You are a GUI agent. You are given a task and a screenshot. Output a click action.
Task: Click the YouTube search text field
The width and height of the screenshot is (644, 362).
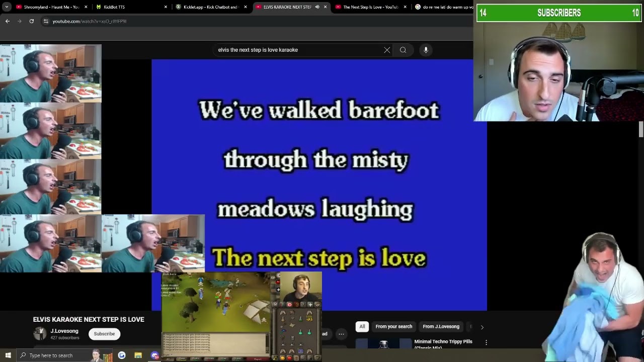click(x=297, y=50)
